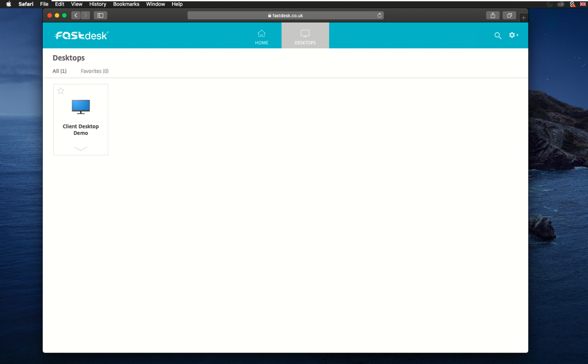Click the Creative Cloud menu bar icon
The height and width of the screenshot is (364, 588).
coord(561,4)
